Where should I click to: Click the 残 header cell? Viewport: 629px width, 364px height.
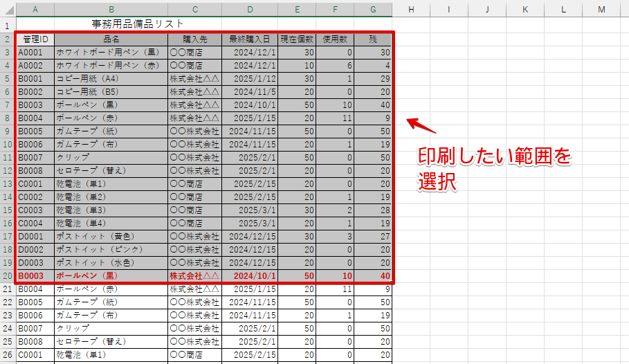(x=373, y=39)
